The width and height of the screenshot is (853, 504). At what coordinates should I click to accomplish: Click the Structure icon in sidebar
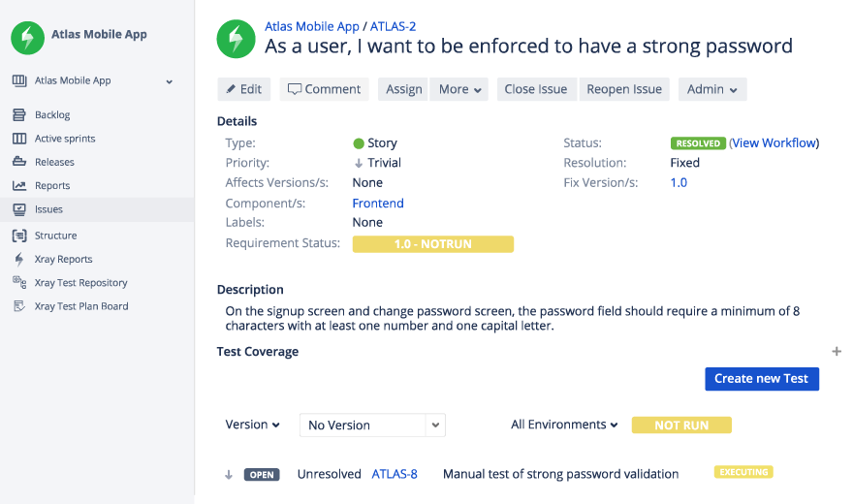[18, 236]
